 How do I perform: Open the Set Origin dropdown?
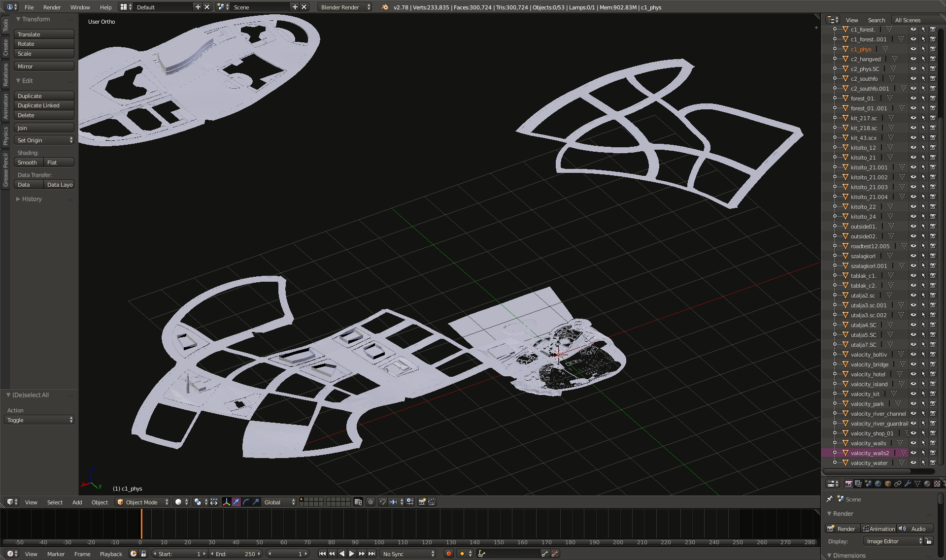tap(44, 140)
